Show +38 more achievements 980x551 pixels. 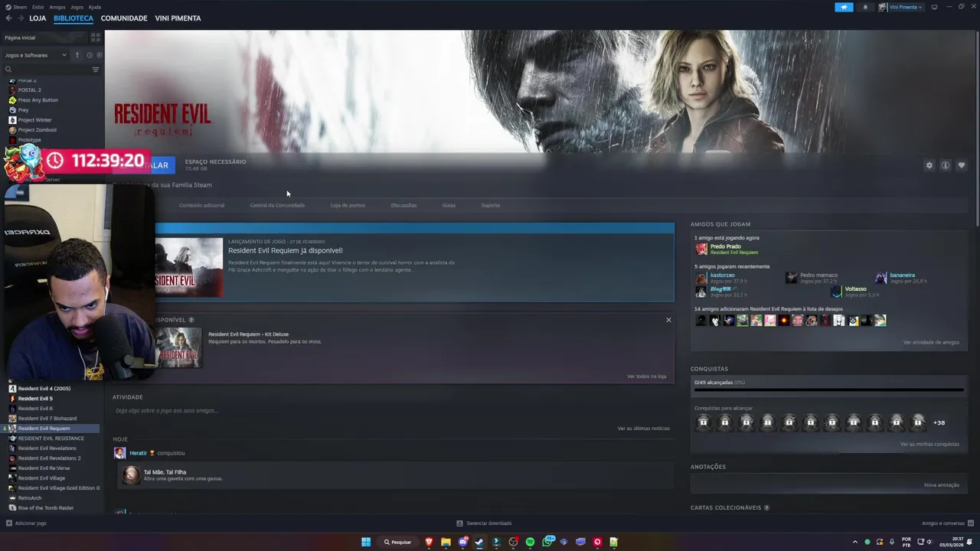[x=939, y=422]
